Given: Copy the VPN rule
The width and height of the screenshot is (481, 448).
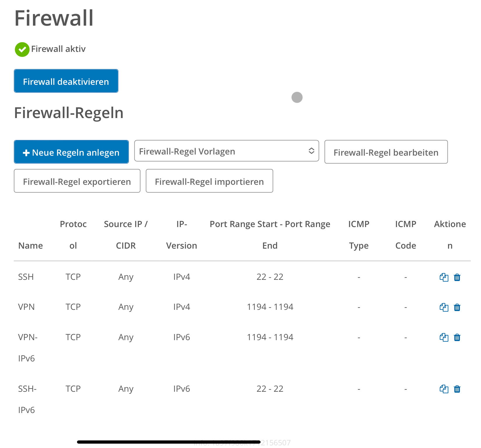Looking at the screenshot, I should (x=444, y=307).
